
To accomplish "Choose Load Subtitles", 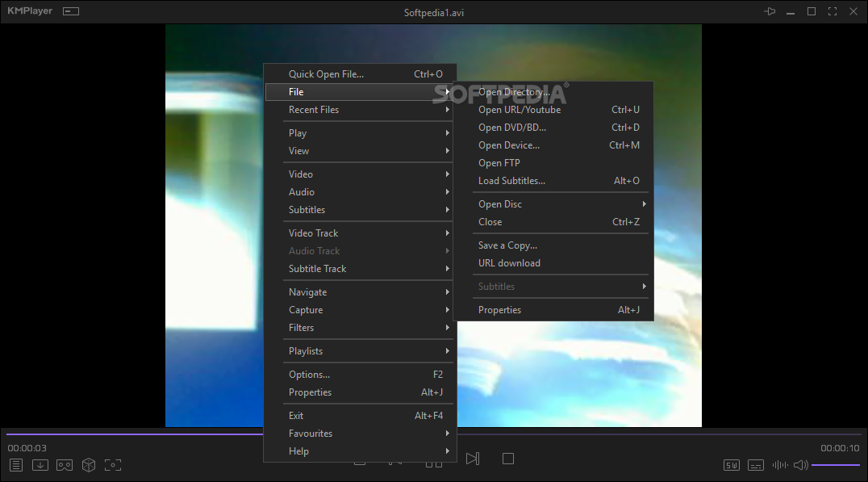I will [x=553, y=181].
